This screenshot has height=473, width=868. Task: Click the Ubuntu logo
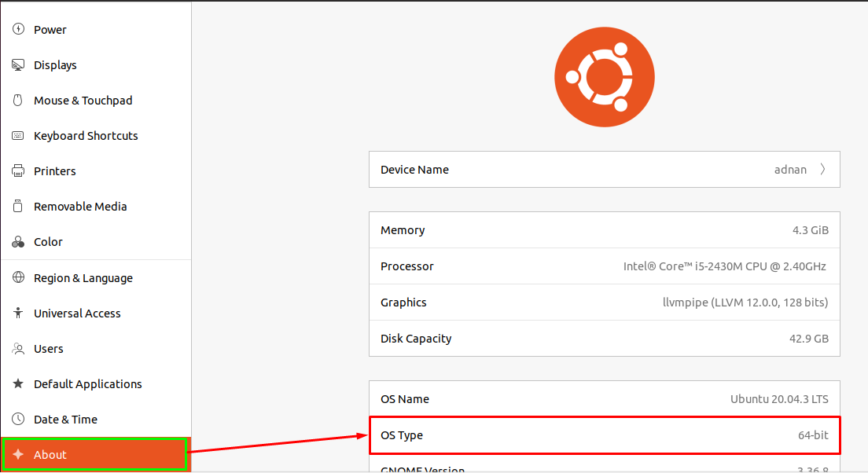[605, 77]
